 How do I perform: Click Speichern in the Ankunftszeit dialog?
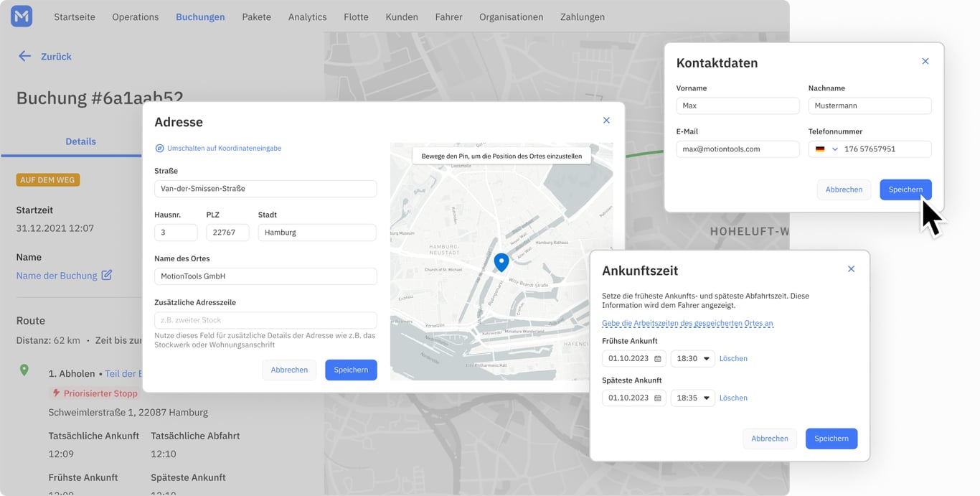(831, 439)
